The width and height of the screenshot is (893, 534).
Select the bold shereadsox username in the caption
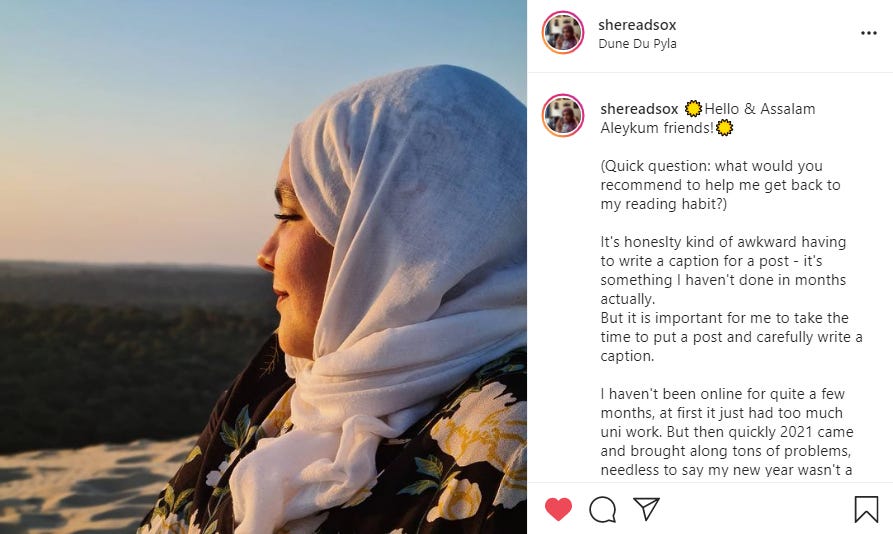(x=639, y=109)
